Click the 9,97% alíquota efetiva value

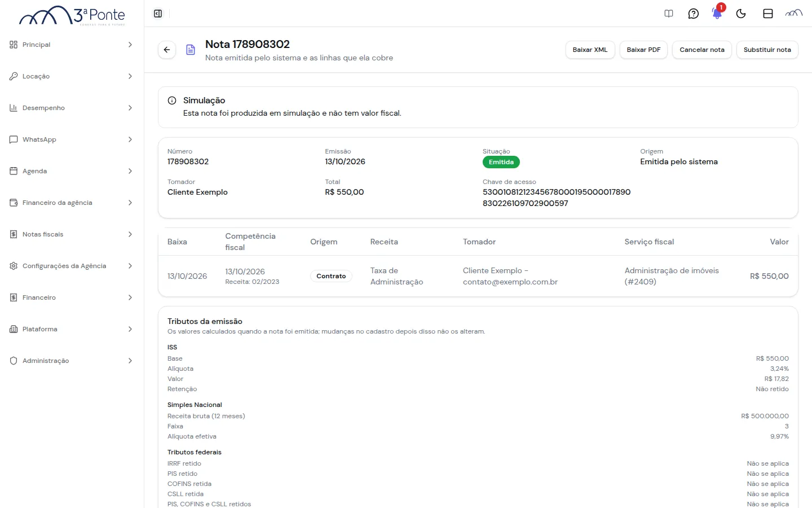[779, 436]
